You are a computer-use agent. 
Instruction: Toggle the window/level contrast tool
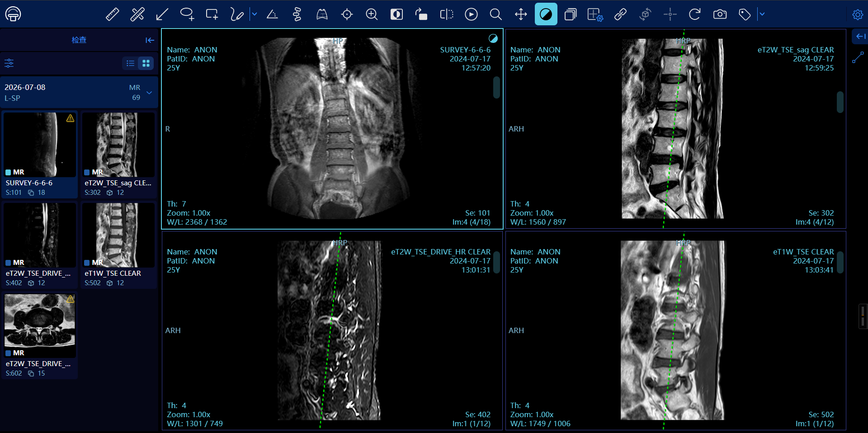click(546, 14)
